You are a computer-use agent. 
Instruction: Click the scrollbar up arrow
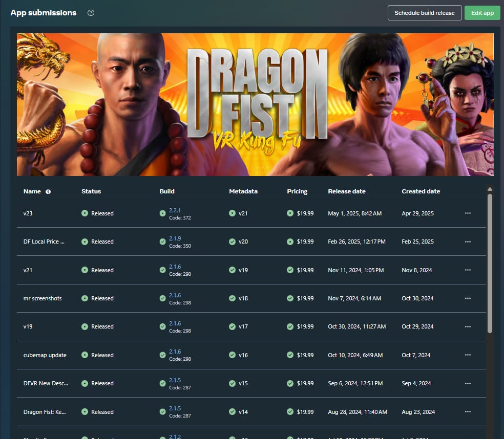[x=490, y=189]
